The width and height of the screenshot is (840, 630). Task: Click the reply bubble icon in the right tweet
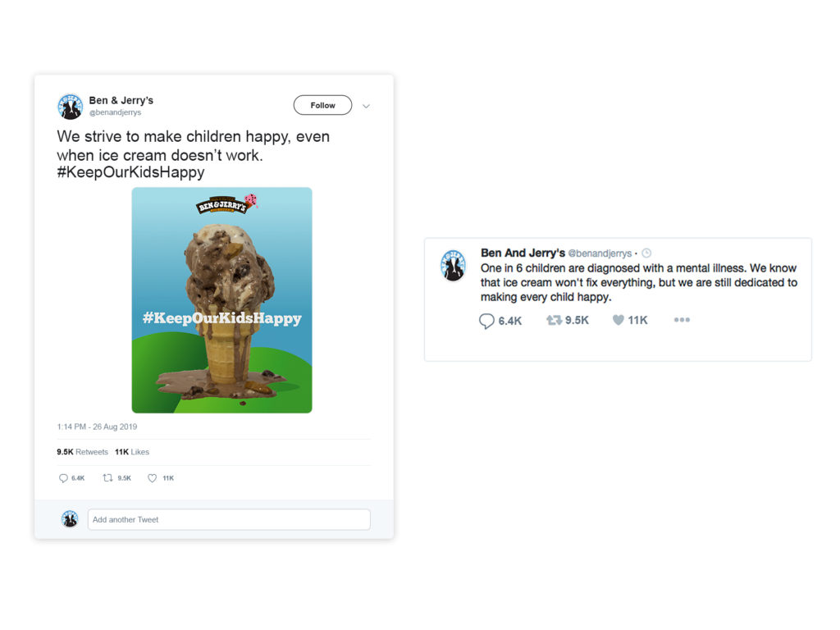[x=486, y=321]
